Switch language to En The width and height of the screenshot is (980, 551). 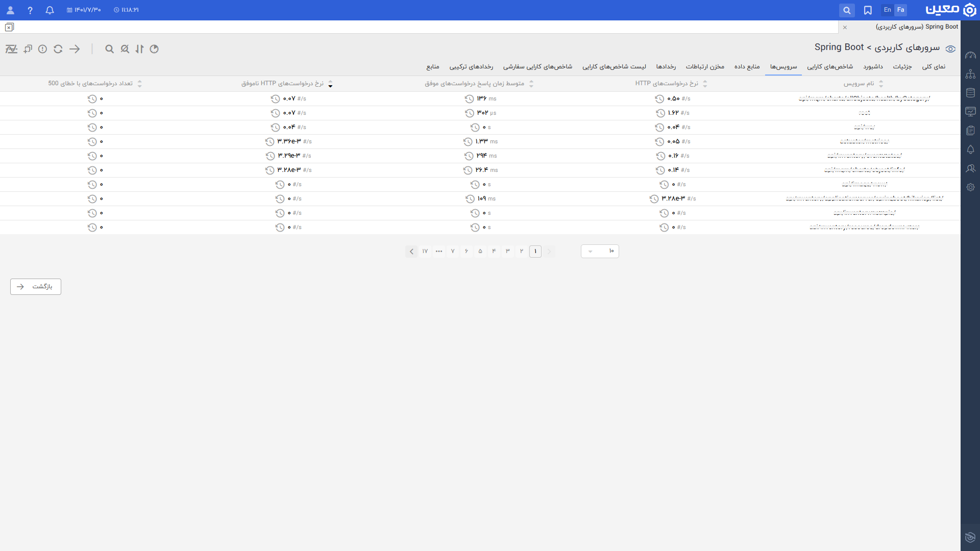pyautogui.click(x=887, y=10)
